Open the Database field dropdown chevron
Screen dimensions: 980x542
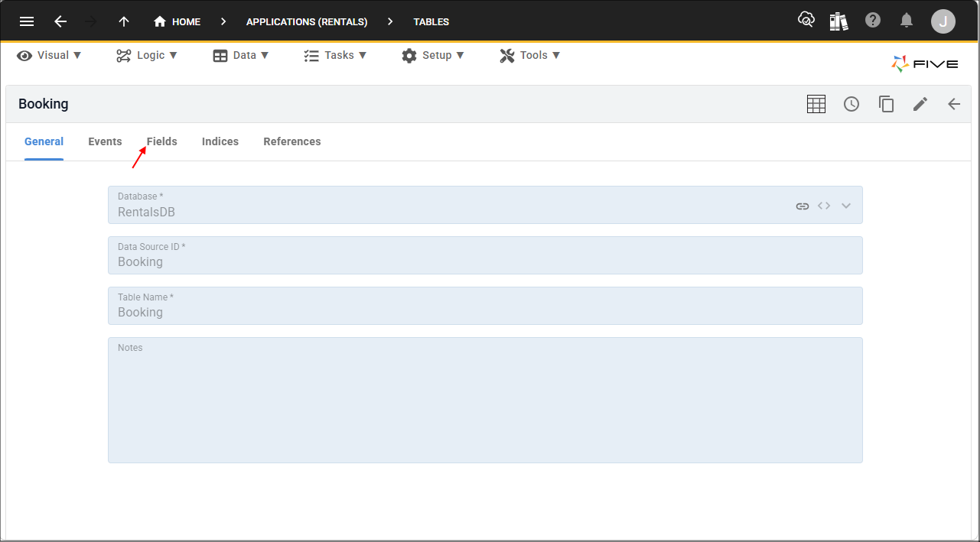point(846,206)
